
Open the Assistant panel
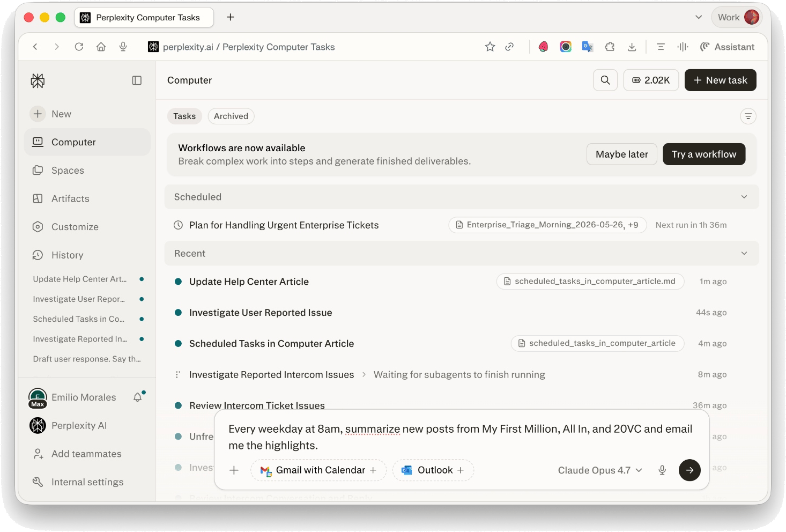pos(727,47)
